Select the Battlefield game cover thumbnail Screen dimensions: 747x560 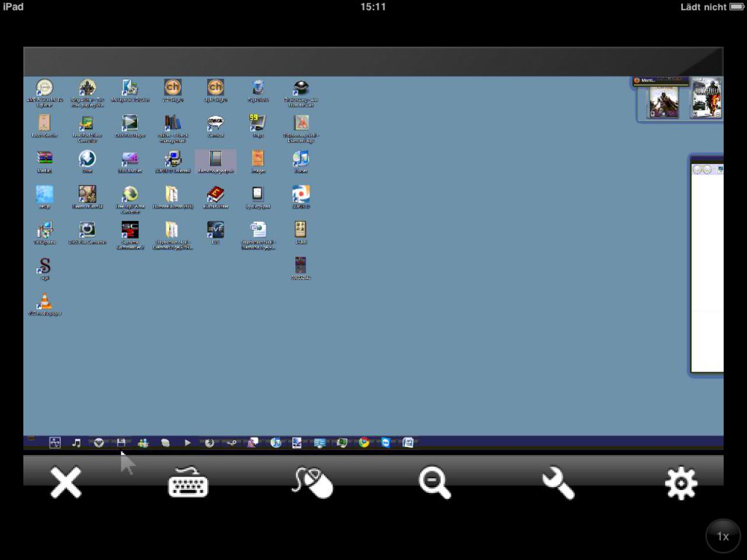pyautogui.click(x=706, y=98)
